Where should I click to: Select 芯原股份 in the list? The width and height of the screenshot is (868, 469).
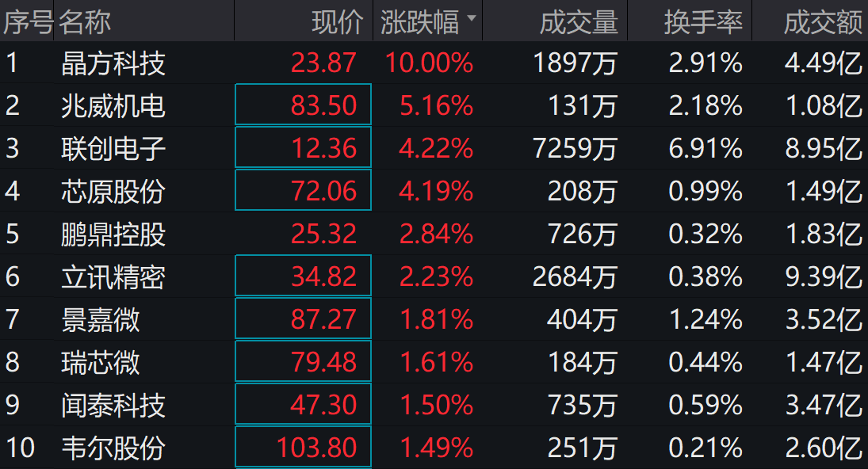(x=113, y=191)
